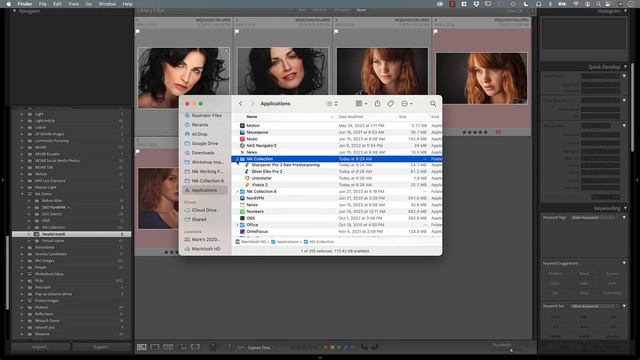Screen dimensions: 640x360
Task: Click Applications in Finder path bar
Action: [x=285, y=242]
